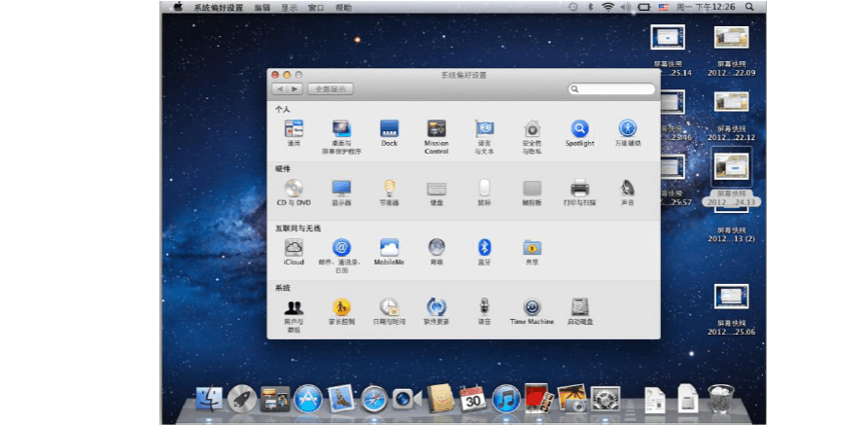Open Mouse (鼠标) preferences

pyautogui.click(x=484, y=188)
